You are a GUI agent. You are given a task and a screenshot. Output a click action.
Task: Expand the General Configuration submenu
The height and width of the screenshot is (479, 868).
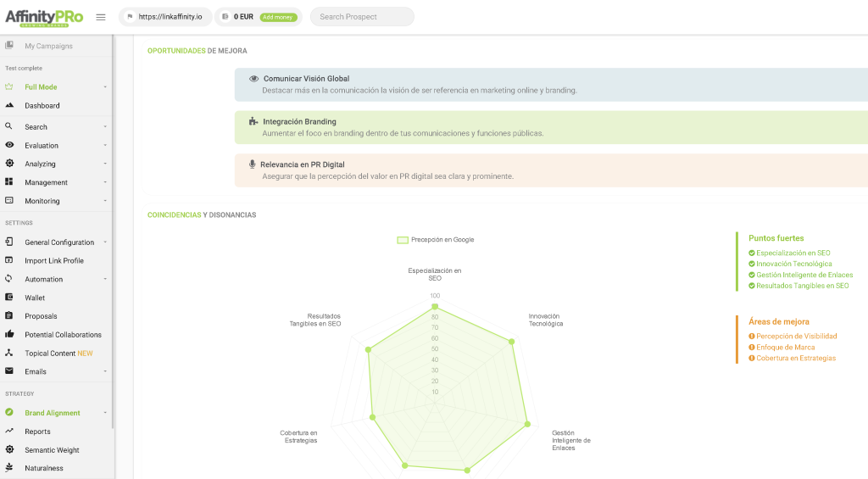[x=105, y=242]
